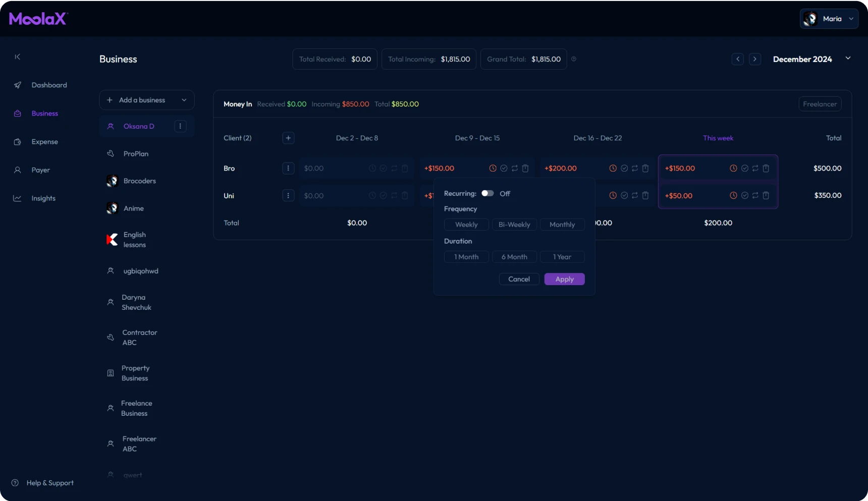The width and height of the screenshot is (868, 501).
Task: Mark Uni +$50.00 entry as received
Action: coord(745,196)
